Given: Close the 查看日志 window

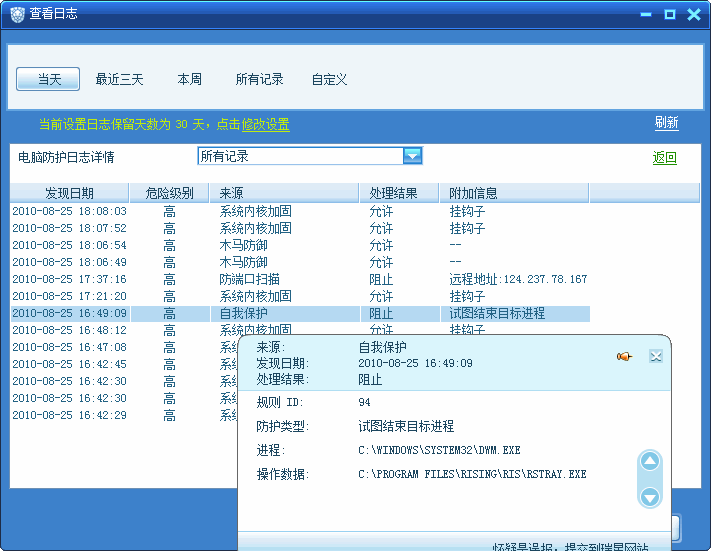Looking at the screenshot, I should pyautogui.click(x=692, y=14).
